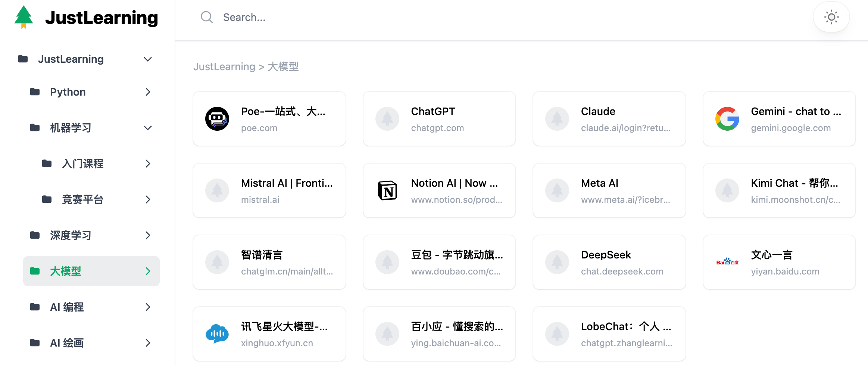Click the 讯飞星火 blue cloud icon

[x=217, y=334]
